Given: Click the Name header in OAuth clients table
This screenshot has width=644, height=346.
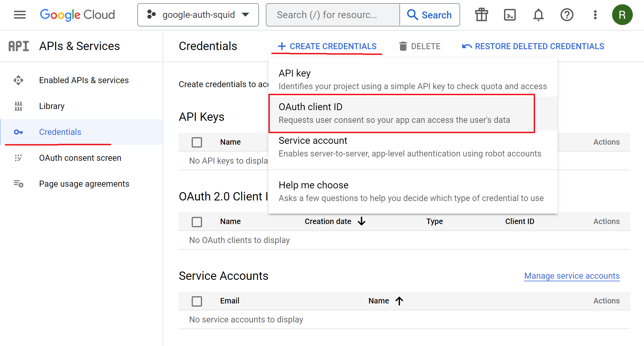Looking at the screenshot, I should tap(230, 221).
